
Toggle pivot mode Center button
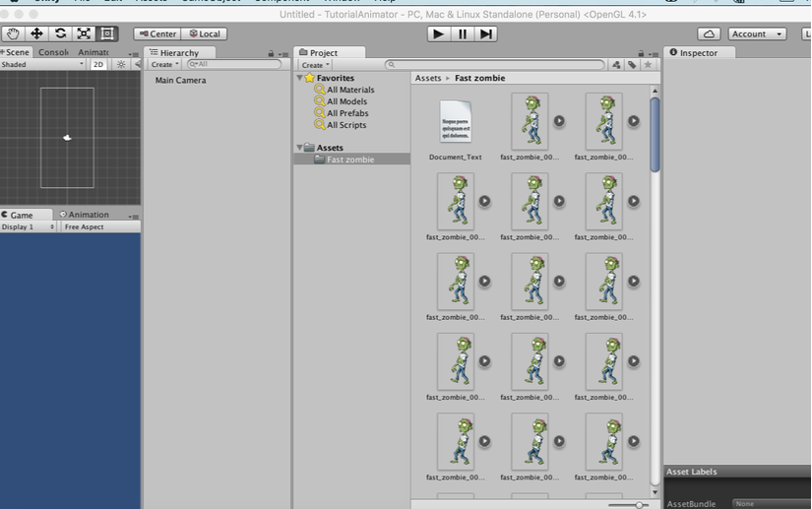[x=157, y=34]
